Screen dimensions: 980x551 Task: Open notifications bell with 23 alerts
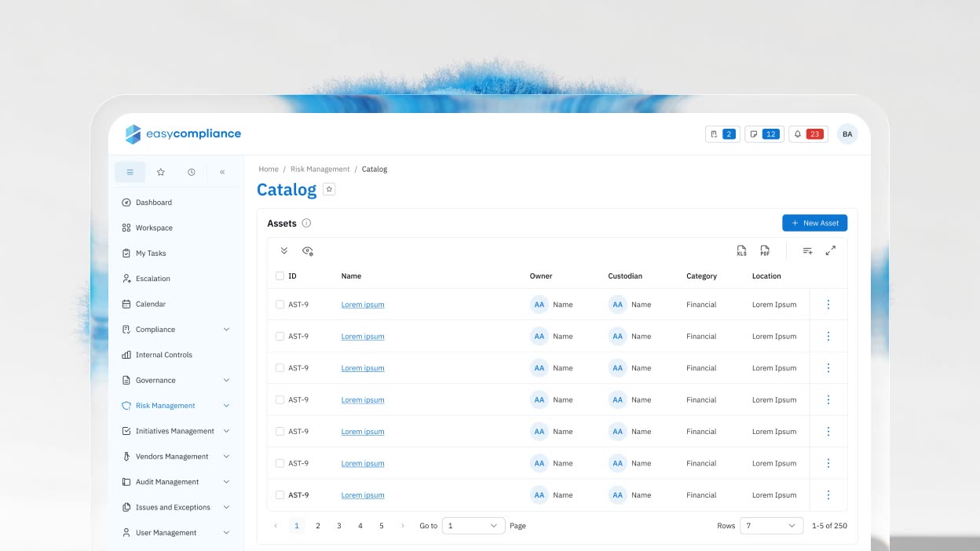(x=808, y=134)
